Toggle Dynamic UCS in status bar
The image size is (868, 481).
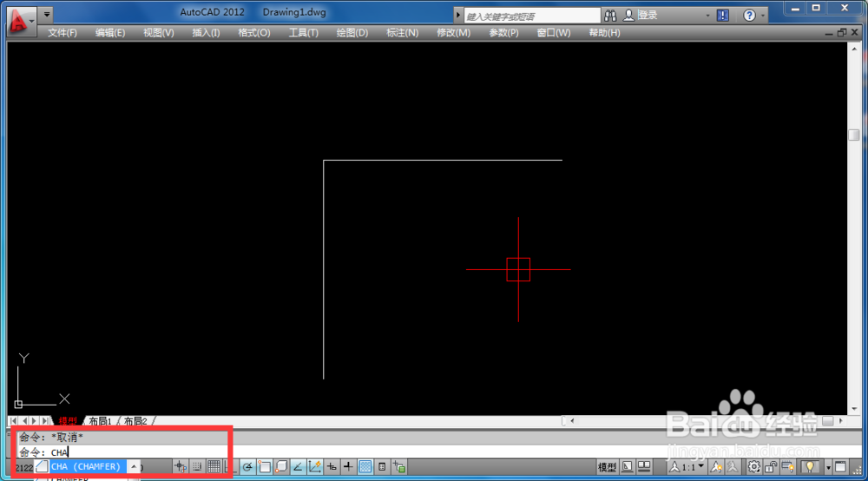(314, 467)
